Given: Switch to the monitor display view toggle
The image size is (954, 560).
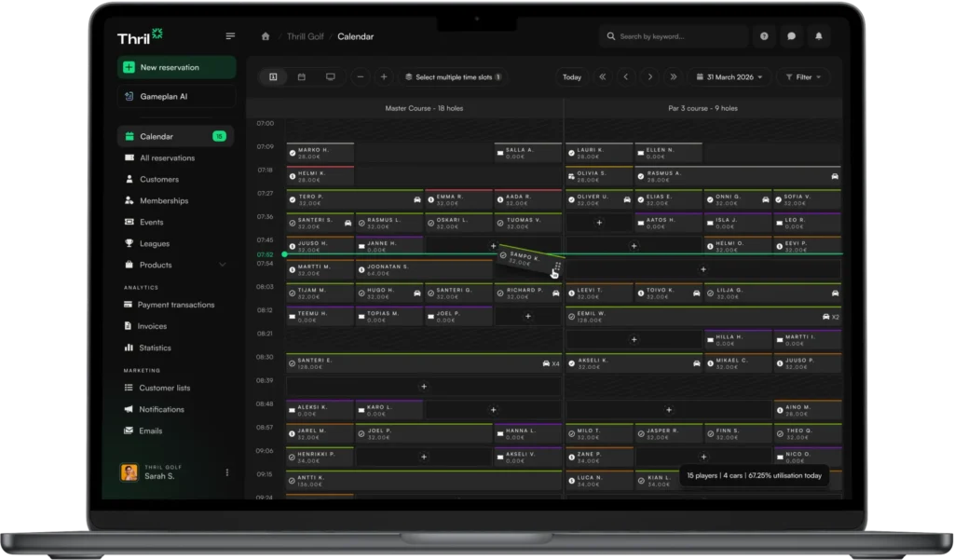Looking at the screenshot, I should click(x=330, y=77).
